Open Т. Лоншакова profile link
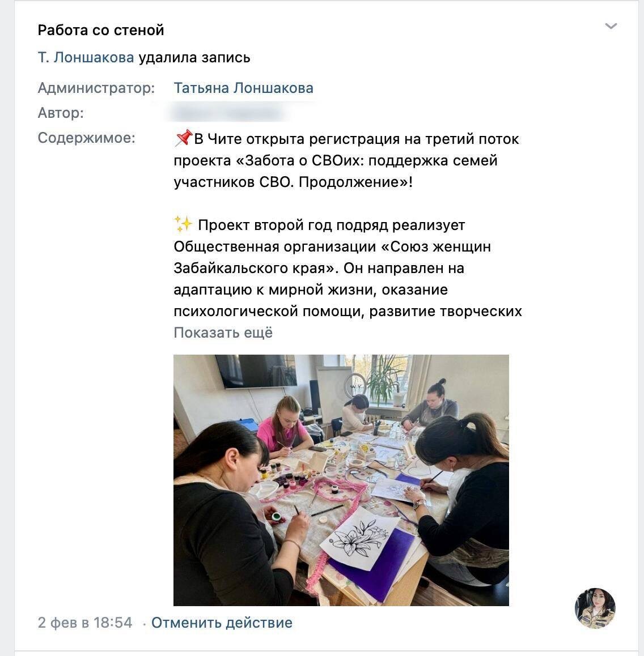 coord(86,57)
